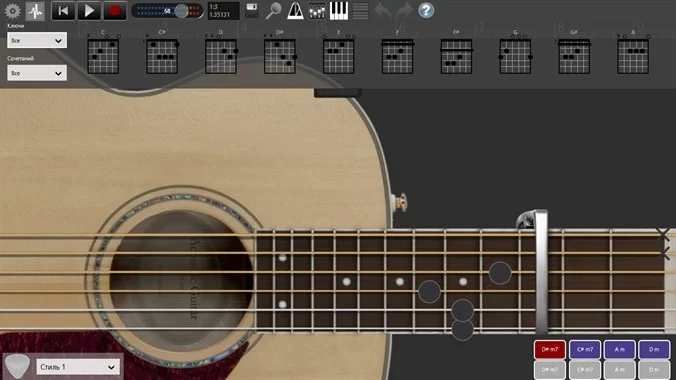Play the red D# m7 chord button
Screen dimensions: 676x380
pyautogui.click(x=550, y=349)
